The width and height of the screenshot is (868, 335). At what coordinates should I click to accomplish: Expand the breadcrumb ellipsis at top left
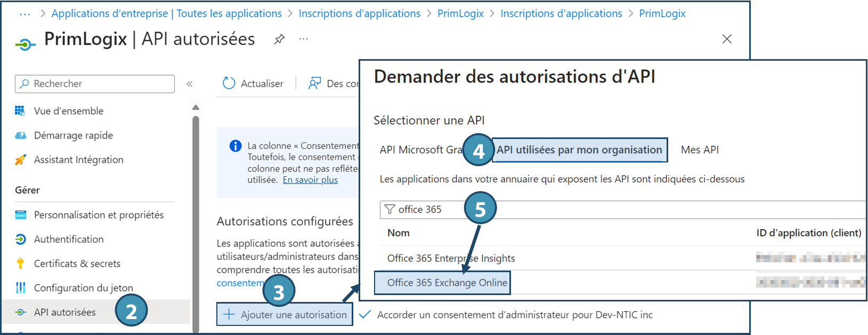coord(25,14)
